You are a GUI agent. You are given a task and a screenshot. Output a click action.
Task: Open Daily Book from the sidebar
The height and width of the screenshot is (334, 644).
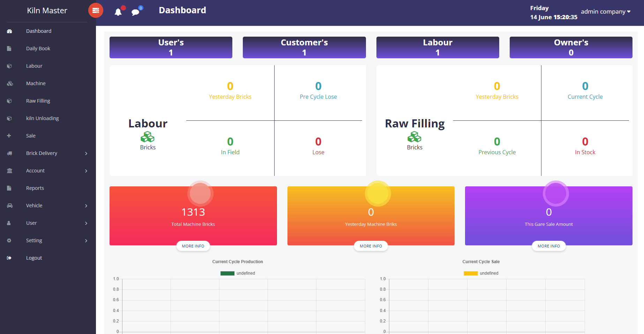click(x=38, y=49)
